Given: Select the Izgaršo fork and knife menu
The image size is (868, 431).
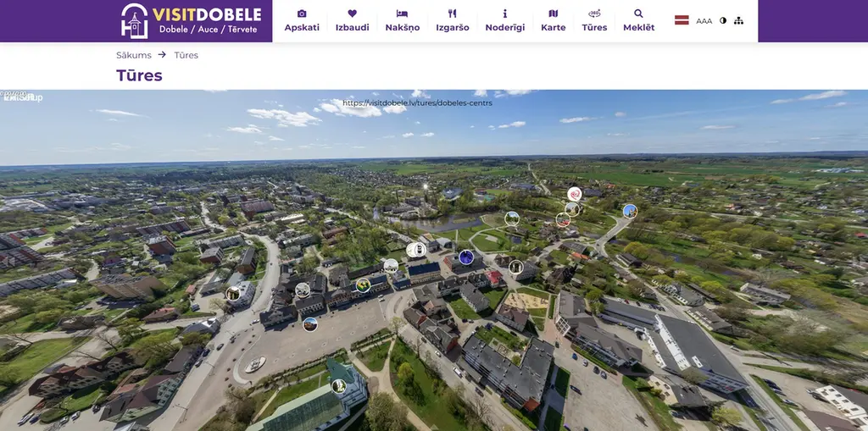Looking at the screenshot, I should [453, 21].
